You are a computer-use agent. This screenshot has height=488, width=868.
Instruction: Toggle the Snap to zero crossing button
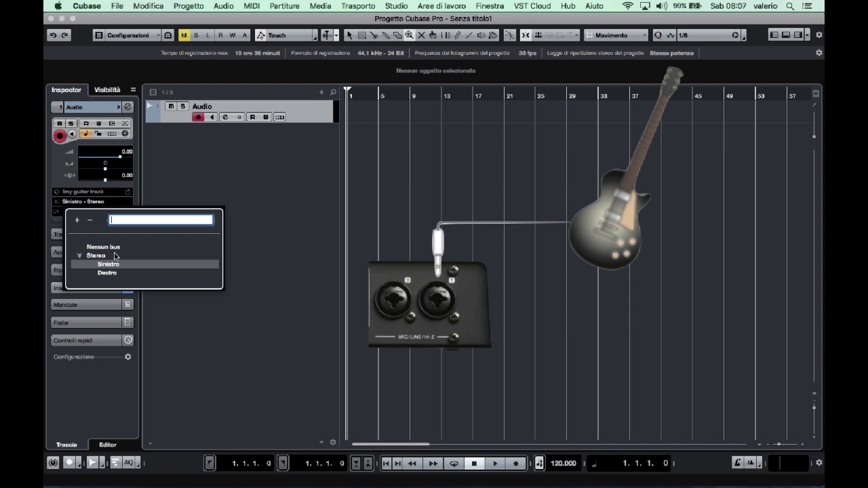point(509,35)
